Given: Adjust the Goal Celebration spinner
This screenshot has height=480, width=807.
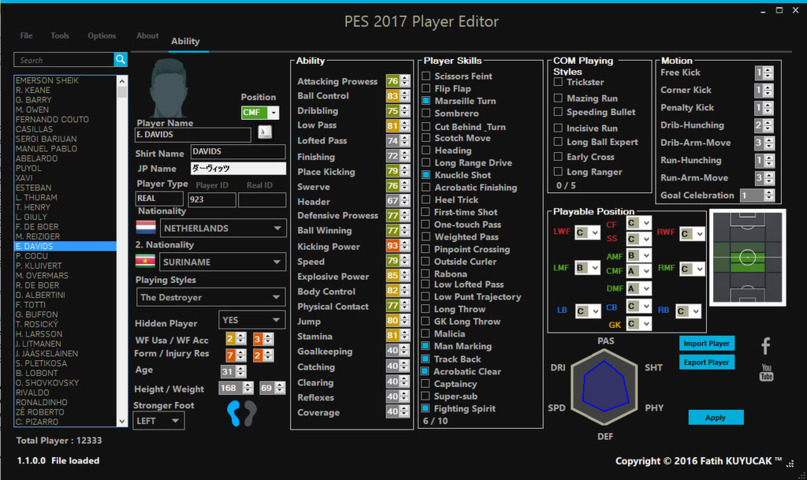Looking at the screenshot, I should (x=769, y=195).
